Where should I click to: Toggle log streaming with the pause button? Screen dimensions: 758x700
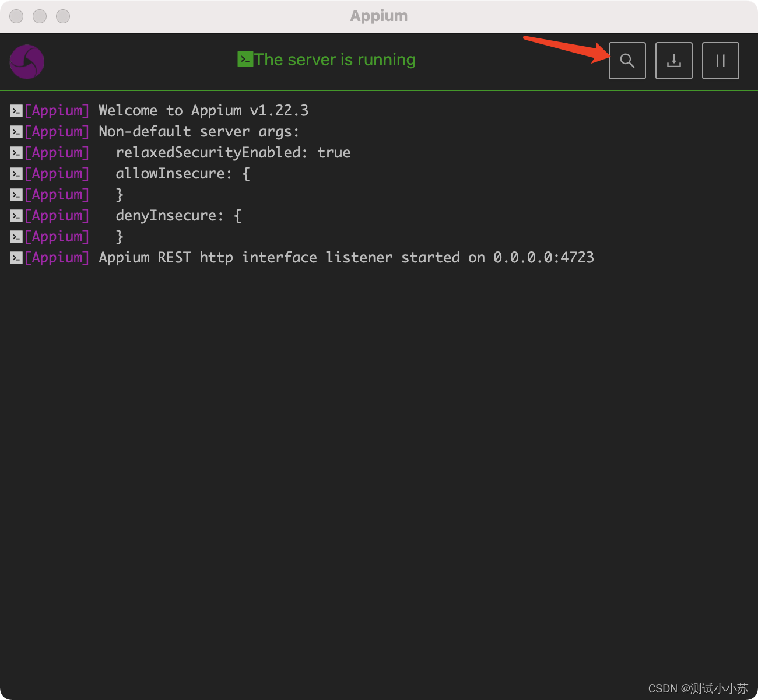pos(720,61)
